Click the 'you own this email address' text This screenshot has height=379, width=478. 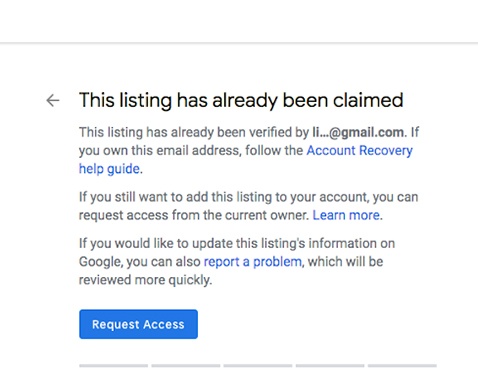coord(159,151)
